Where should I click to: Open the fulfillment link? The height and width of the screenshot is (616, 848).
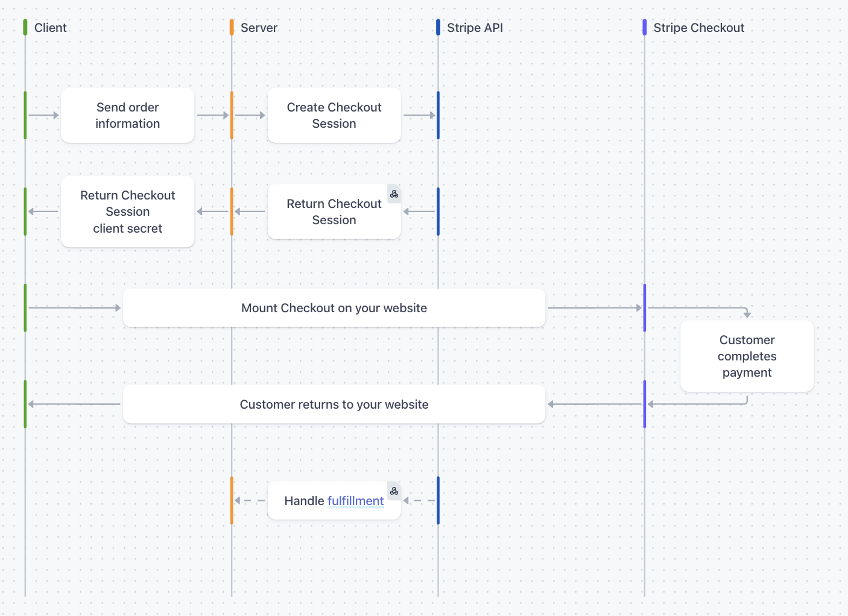pos(355,501)
